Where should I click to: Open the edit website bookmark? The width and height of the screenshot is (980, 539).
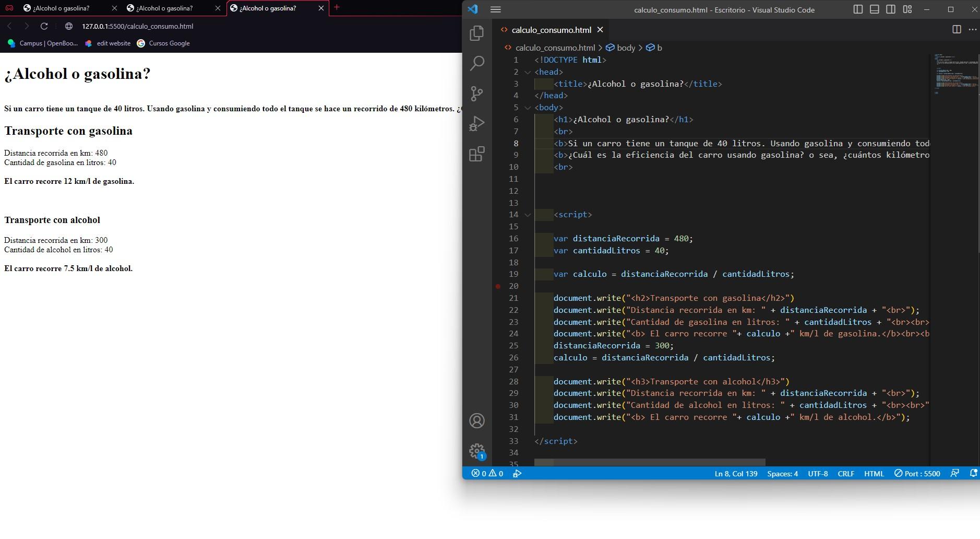point(108,43)
